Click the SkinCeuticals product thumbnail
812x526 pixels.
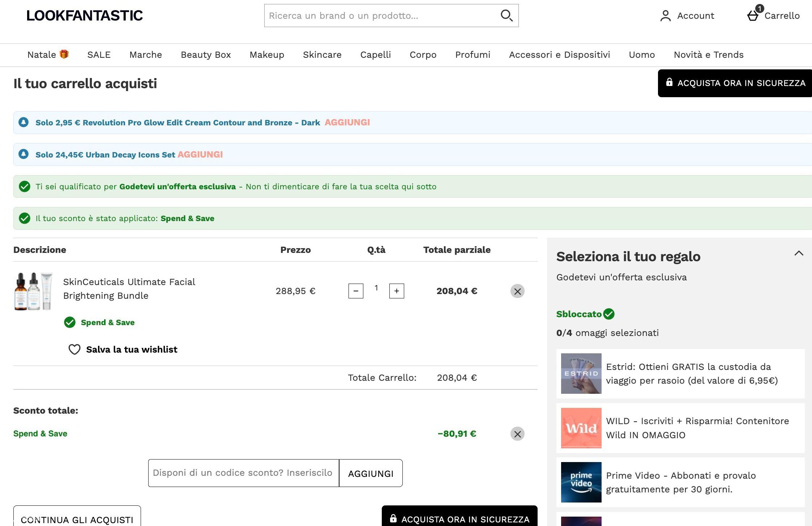tap(33, 291)
